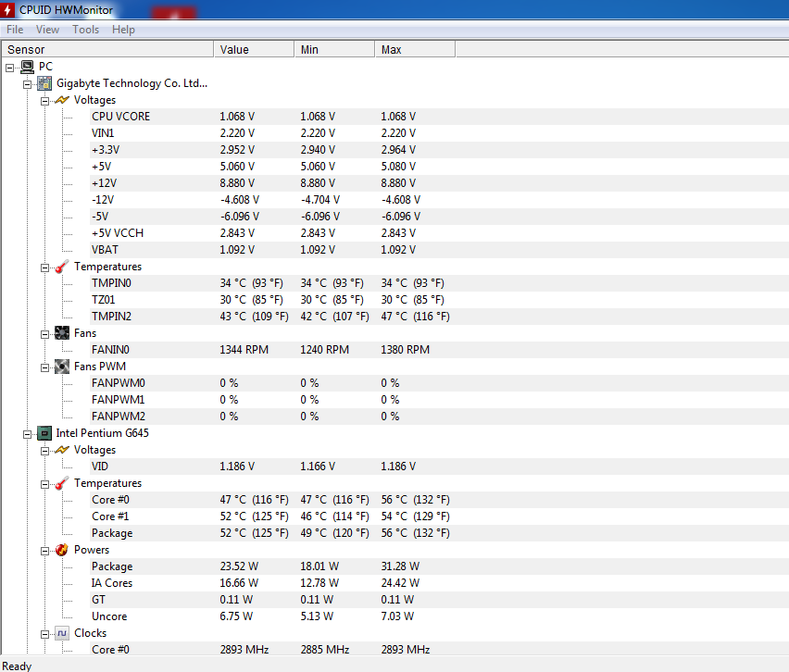Open the Tools menu

coord(85,30)
